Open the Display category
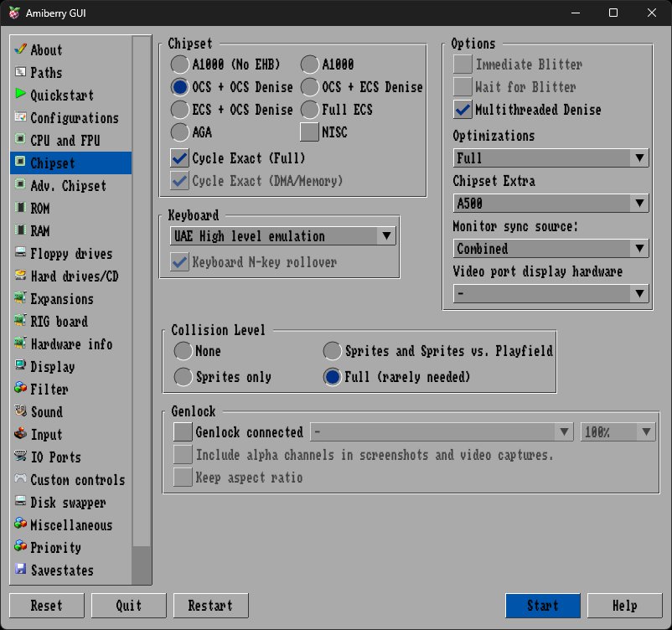 click(x=70, y=366)
